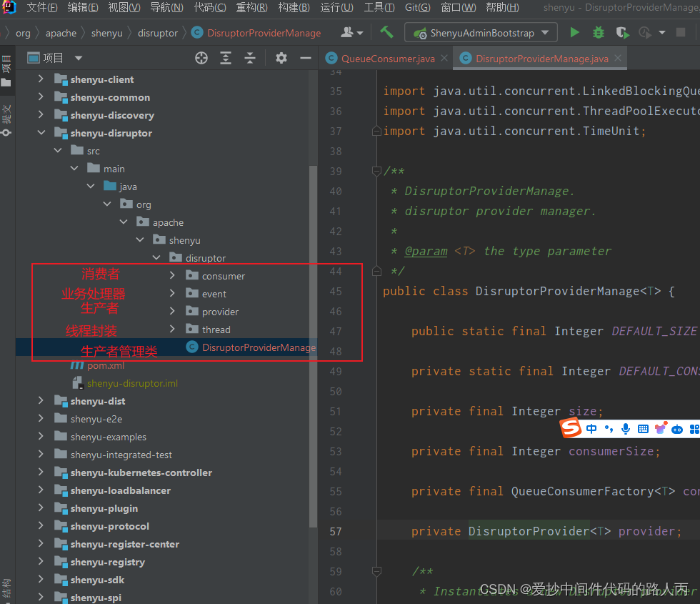Open the Structure tool window side tab
This screenshot has height=604, width=700.
click(6, 588)
